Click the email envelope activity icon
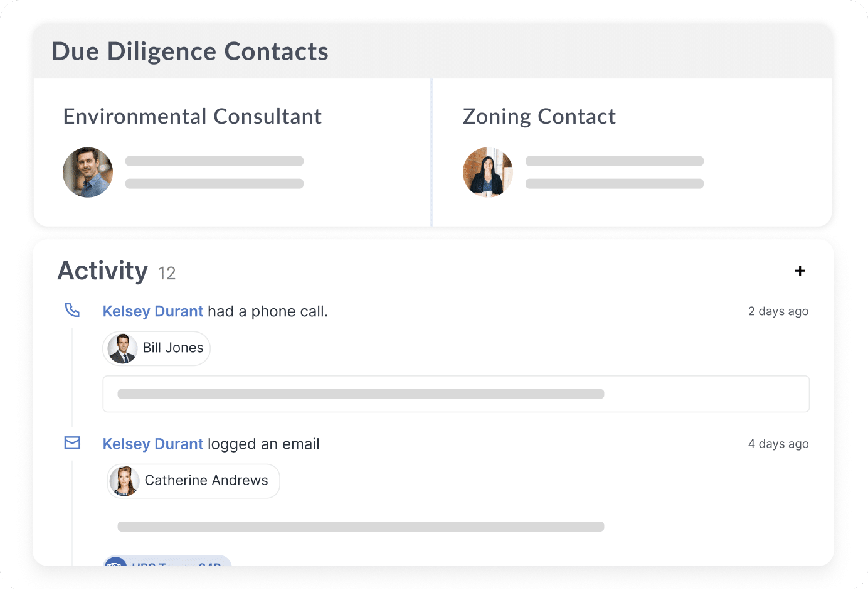868x590 pixels. point(73,443)
